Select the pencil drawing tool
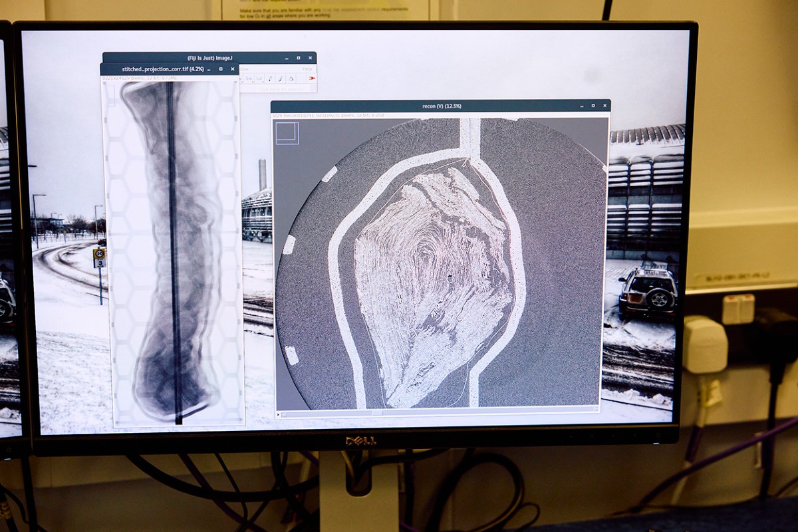 (x=270, y=78)
